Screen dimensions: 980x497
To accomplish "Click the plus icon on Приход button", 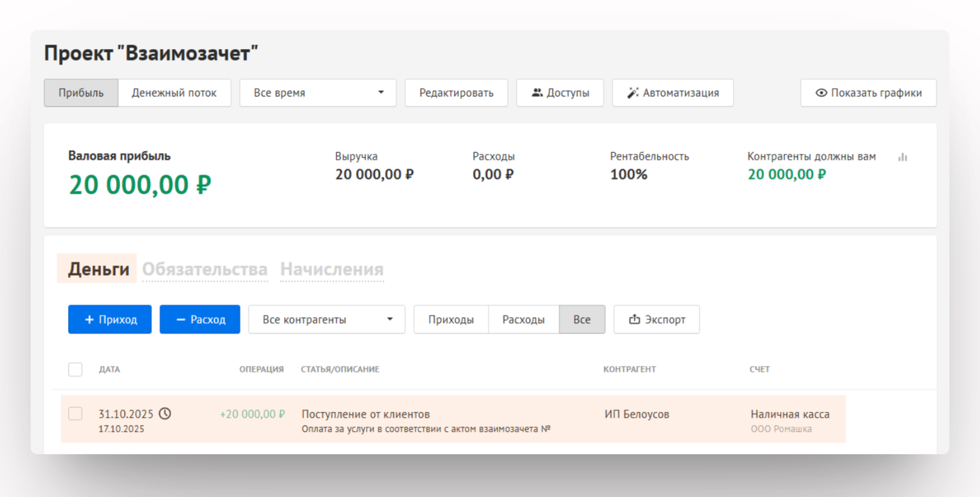I will pos(89,320).
